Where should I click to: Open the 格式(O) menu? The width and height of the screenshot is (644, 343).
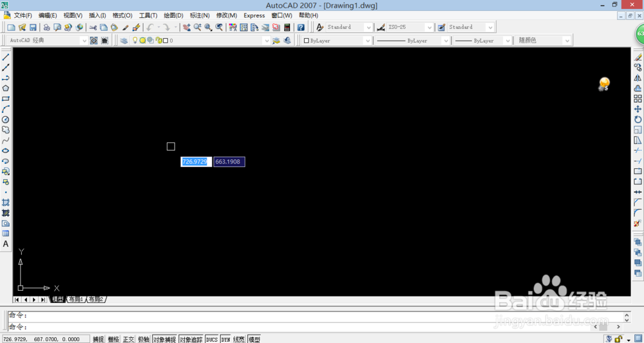point(122,15)
